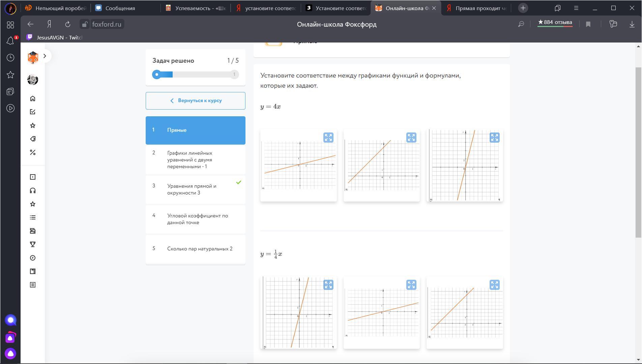642x364 pixels.
Task: Open the headphones icon in the sidebar
Action: click(x=33, y=190)
